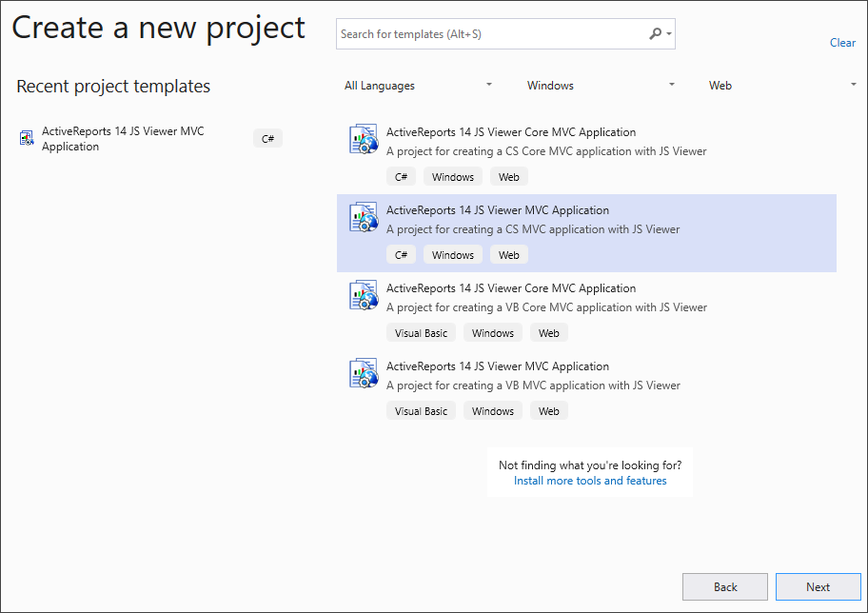This screenshot has height=613, width=868.
Task: Expand the search options arrow beside the magnifier
Action: (x=668, y=33)
